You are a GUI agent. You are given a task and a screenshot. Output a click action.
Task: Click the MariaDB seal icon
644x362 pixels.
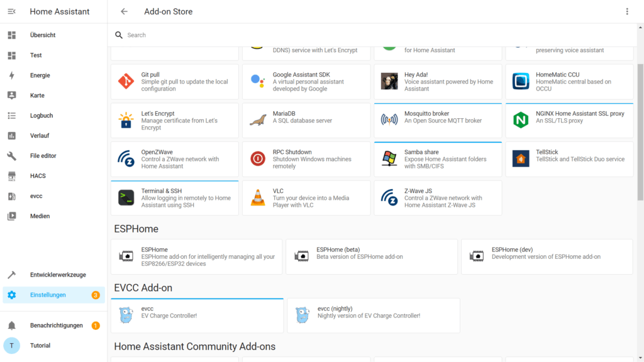(258, 119)
